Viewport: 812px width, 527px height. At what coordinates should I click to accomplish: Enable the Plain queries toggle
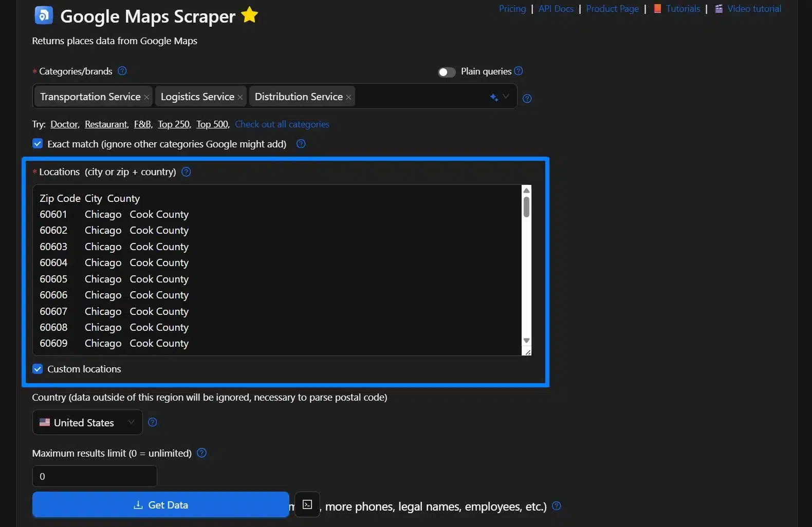[447, 72]
